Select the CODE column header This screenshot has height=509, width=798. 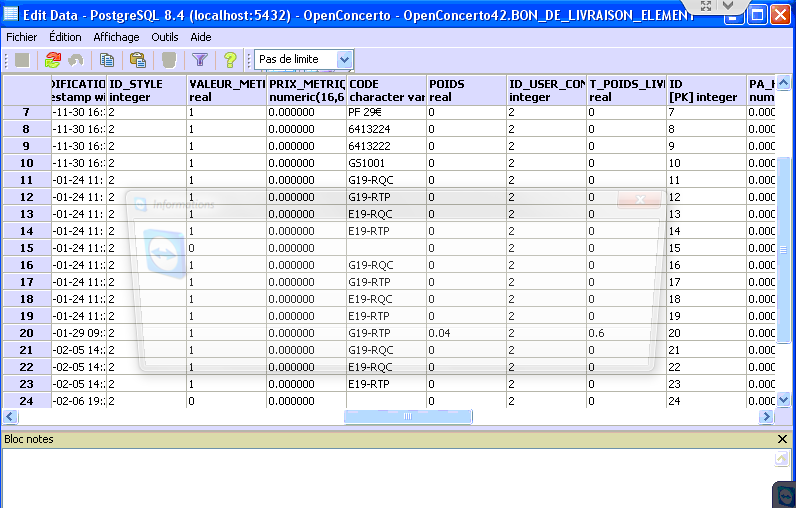[386, 90]
